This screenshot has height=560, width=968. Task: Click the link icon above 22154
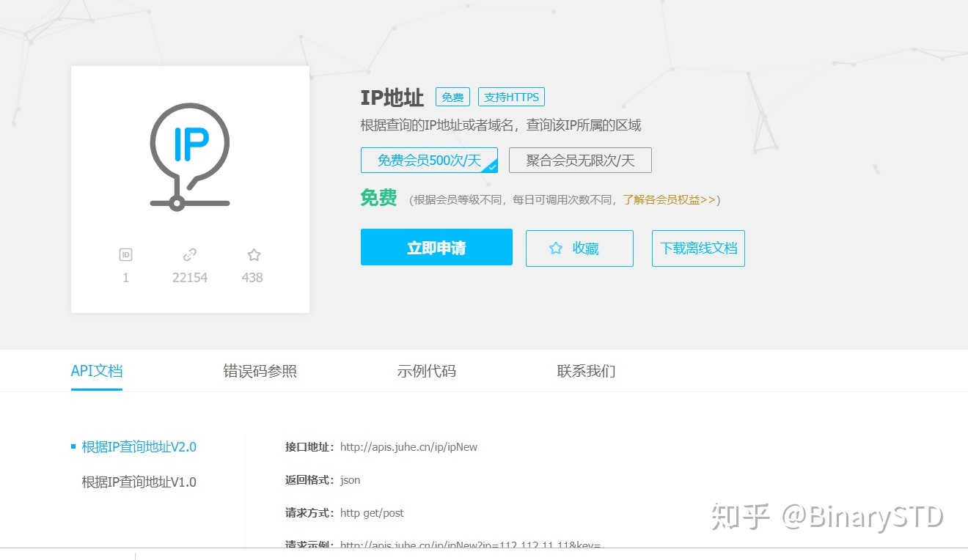click(x=189, y=254)
